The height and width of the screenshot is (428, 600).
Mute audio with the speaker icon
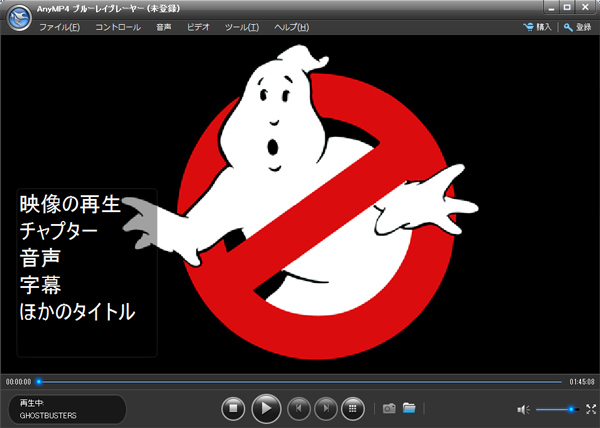pyautogui.click(x=523, y=410)
